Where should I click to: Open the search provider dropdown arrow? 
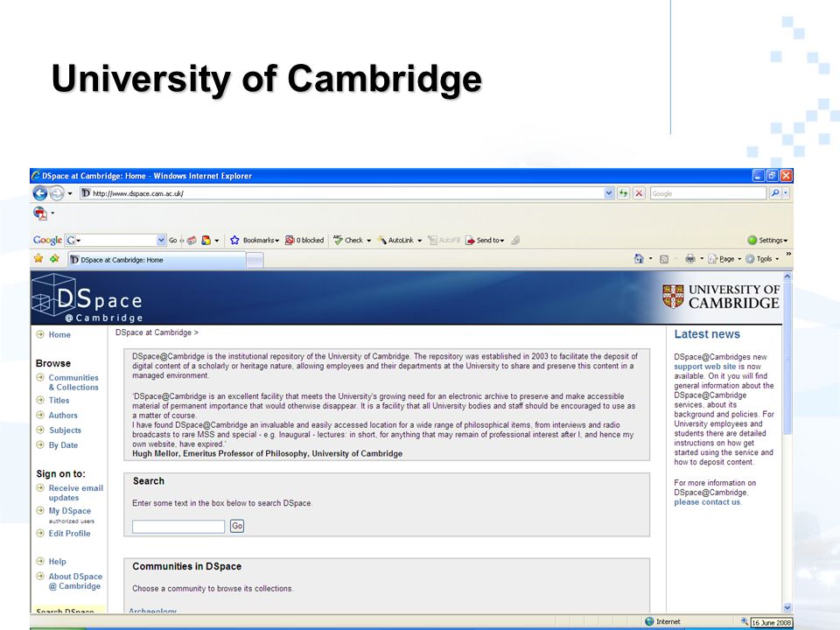point(786,192)
